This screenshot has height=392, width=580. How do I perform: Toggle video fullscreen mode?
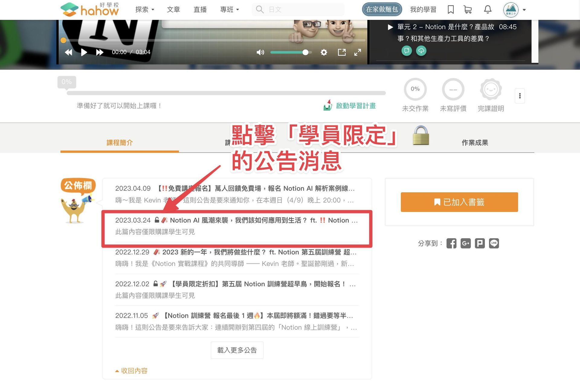click(358, 52)
